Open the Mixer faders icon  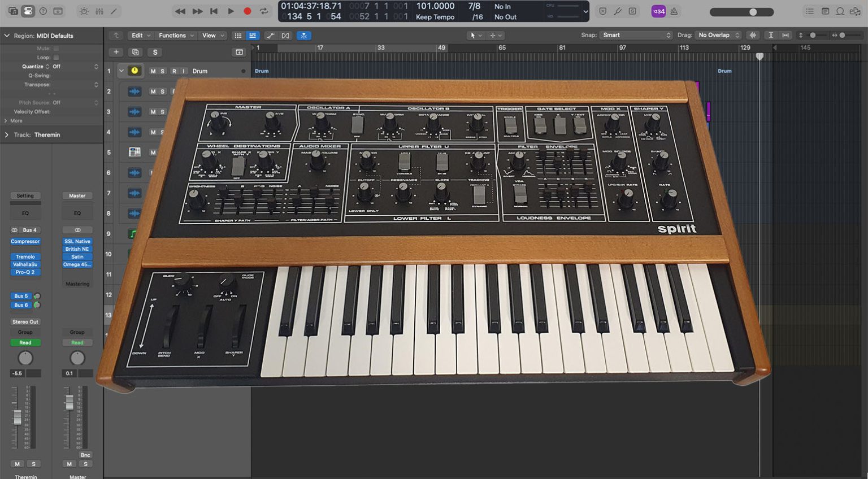[x=99, y=11]
